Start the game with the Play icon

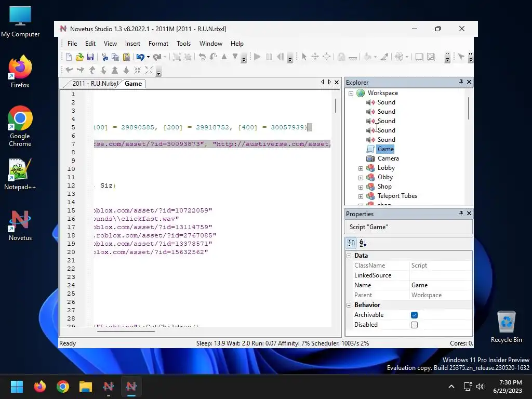click(x=257, y=57)
